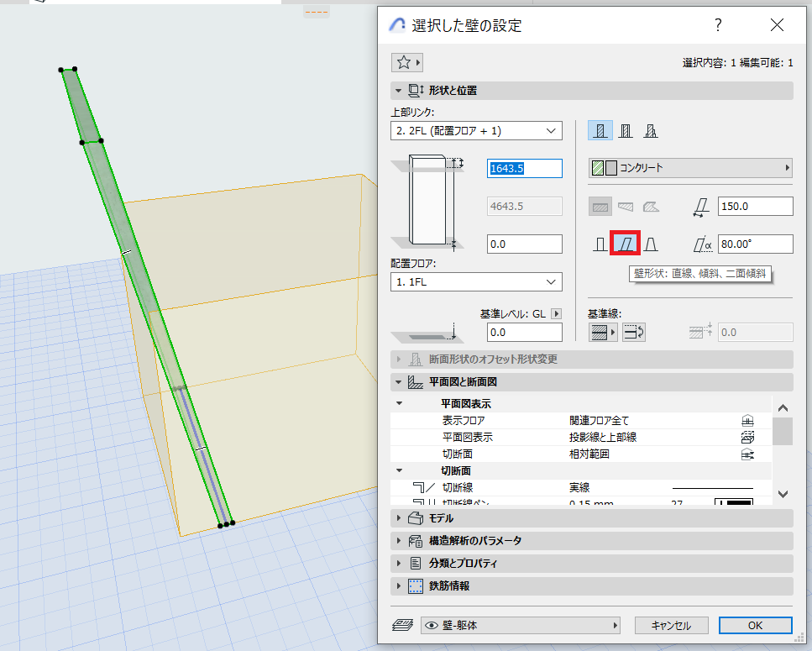Click the wall height preview illustration

tap(427, 202)
